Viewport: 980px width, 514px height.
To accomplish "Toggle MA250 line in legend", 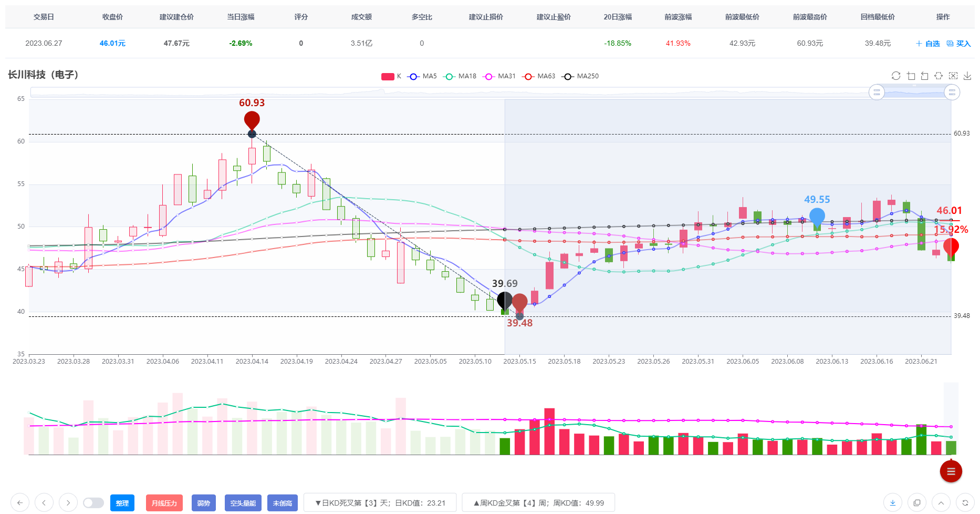I will point(580,76).
